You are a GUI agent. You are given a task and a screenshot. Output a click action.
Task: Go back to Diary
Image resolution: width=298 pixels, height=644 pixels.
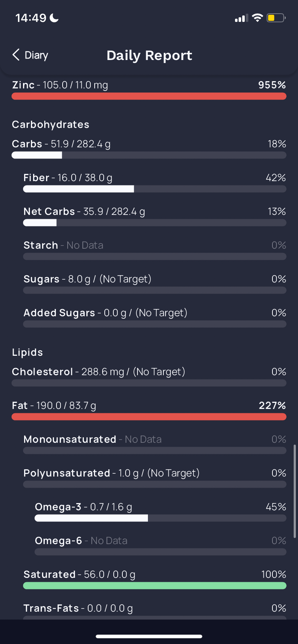[x=30, y=55]
